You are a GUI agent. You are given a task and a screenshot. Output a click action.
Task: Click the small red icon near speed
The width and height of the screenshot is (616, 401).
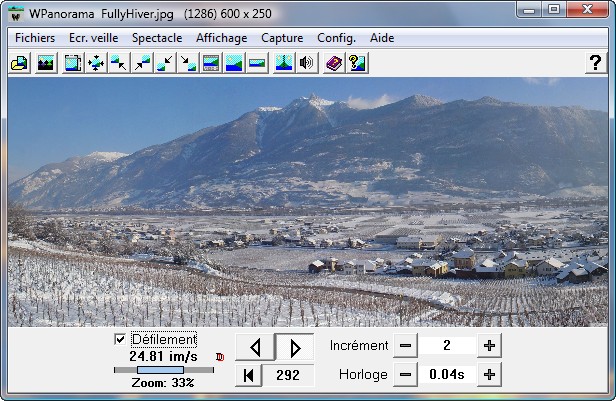(x=220, y=357)
